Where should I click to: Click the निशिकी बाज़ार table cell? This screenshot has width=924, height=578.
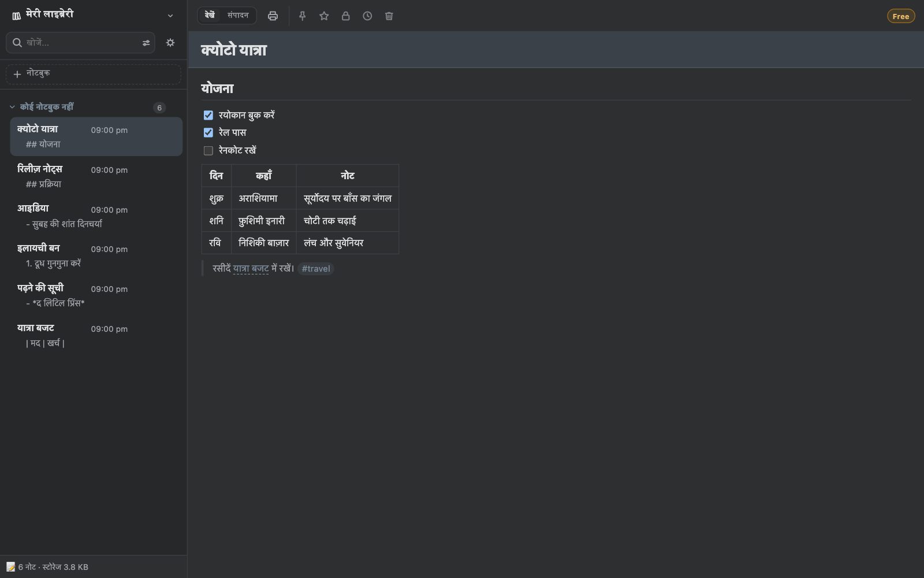click(x=264, y=243)
